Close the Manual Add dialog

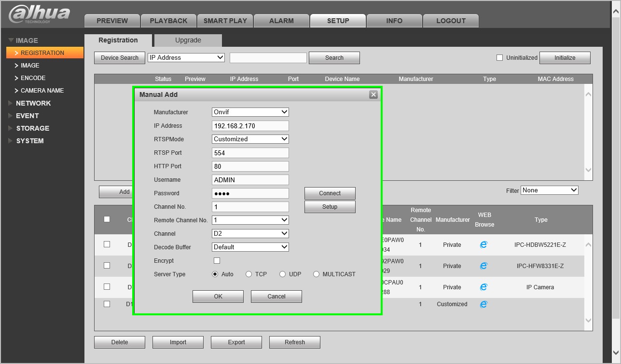[x=373, y=94]
